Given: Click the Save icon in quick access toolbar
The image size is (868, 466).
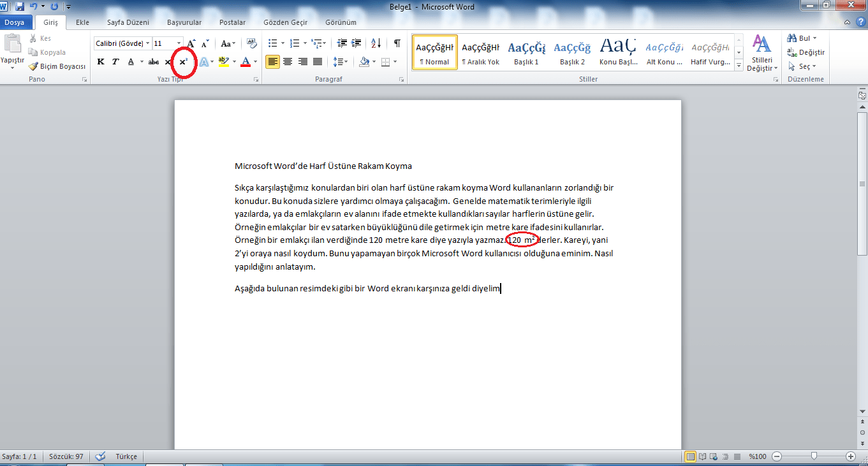Looking at the screenshot, I should click(19, 6).
